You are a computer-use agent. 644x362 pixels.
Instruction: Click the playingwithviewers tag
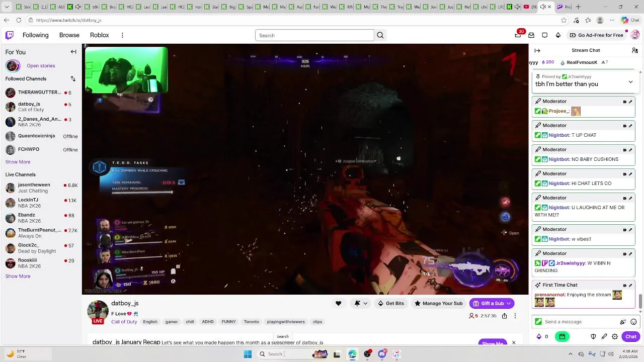[x=286, y=322]
